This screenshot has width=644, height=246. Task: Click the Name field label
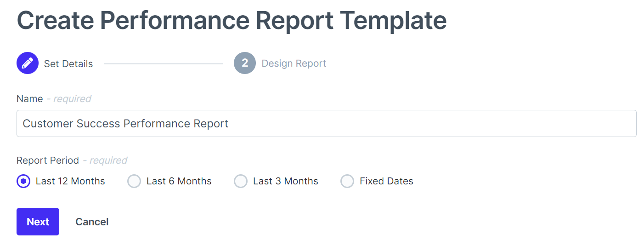click(x=30, y=99)
